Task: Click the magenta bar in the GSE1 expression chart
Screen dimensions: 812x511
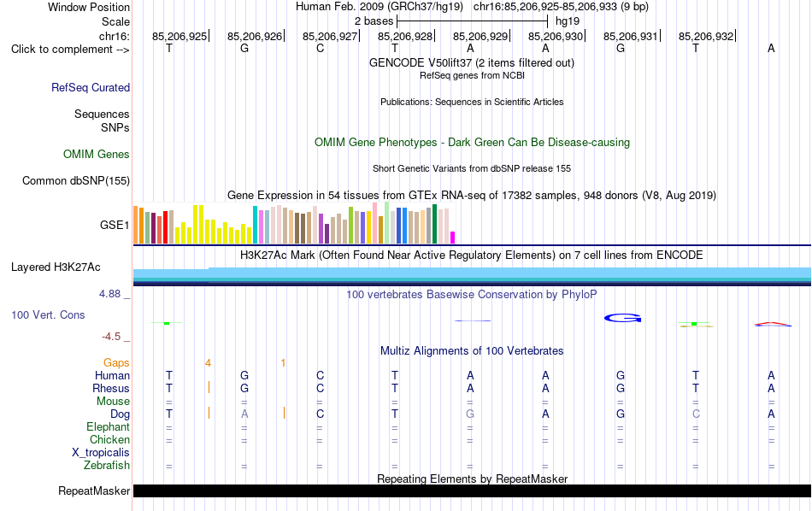Action: 452,237
